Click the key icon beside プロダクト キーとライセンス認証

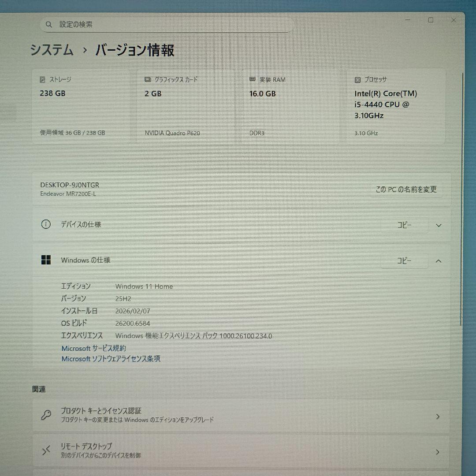[46, 415]
